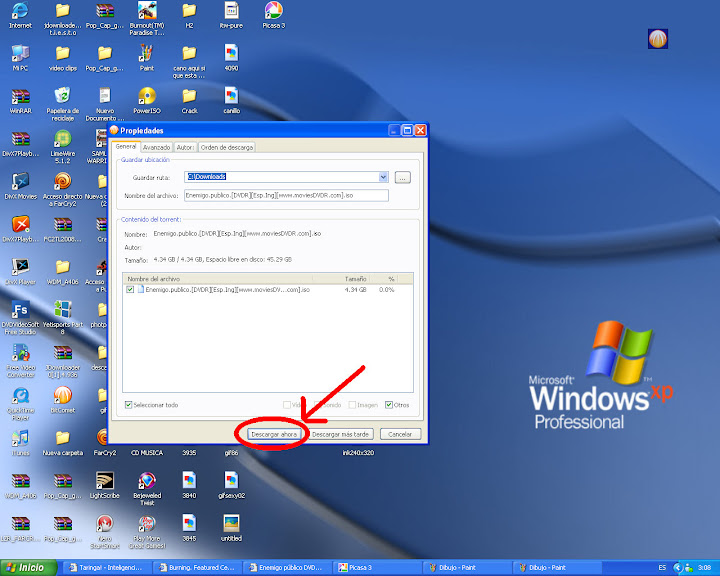Screen dimensions: 720x576
Task: Click the Descargar ahora button
Action: pyautogui.click(x=274, y=434)
